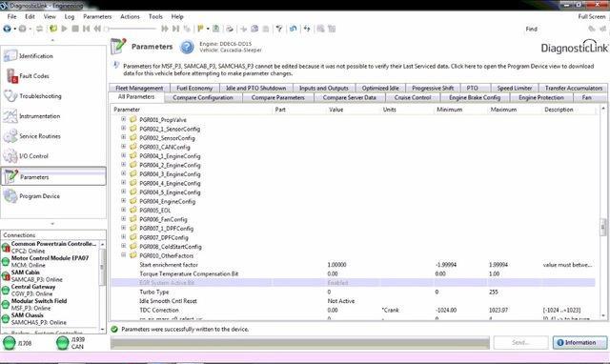Screen dimensions: 610x364
Task: Click the log playback position slider
Action: pos(131,29)
